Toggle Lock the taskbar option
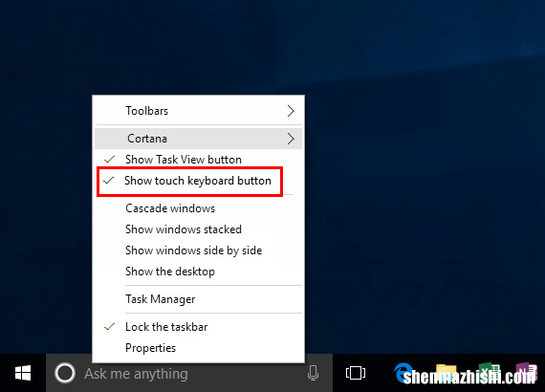 [x=198, y=327]
